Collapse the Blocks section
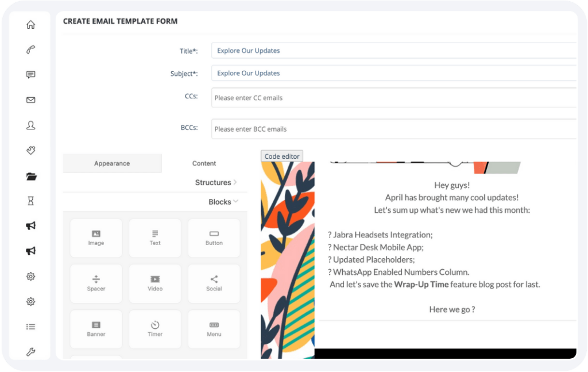Screen dimensions: 588x372 click(x=223, y=202)
